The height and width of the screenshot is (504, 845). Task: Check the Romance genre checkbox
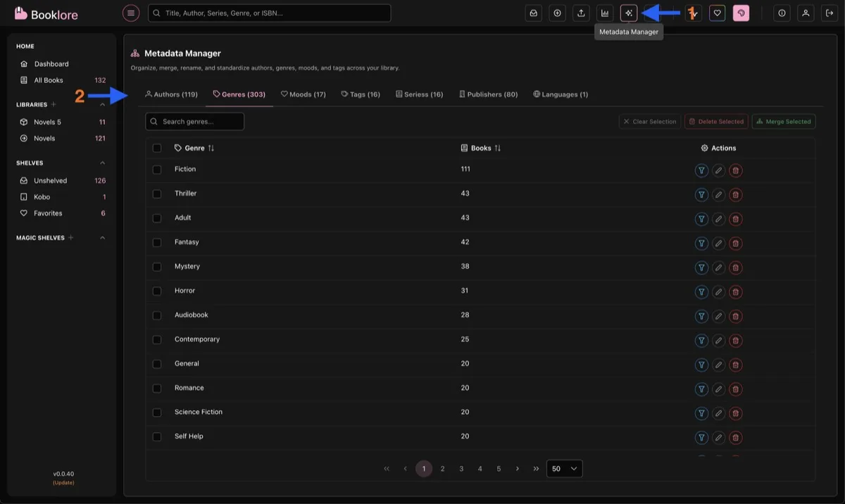coord(157,388)
